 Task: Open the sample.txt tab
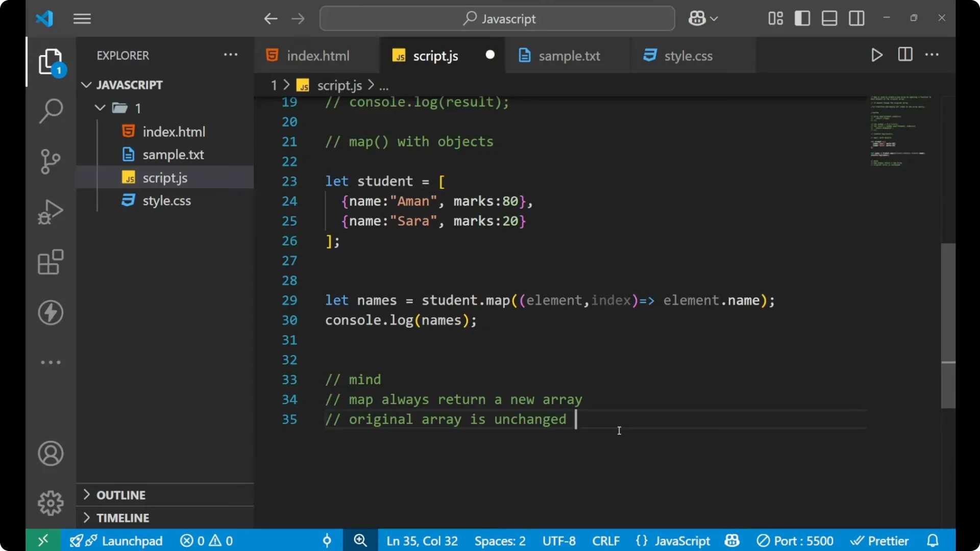pyautogui.click(x=570, y=55)
